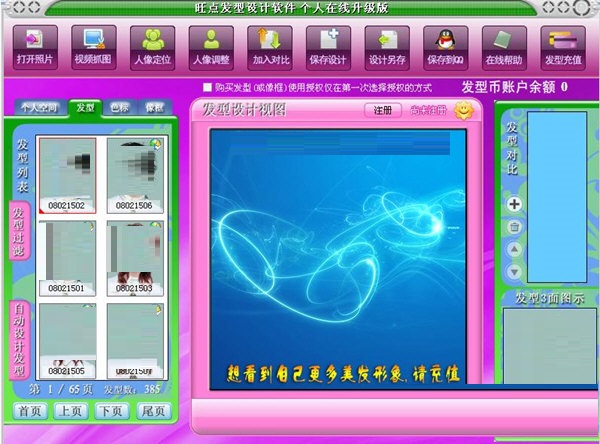This screenshot has width=600, height=444.
Task: Open the 像框 frames tab
Action: point(155,108)
